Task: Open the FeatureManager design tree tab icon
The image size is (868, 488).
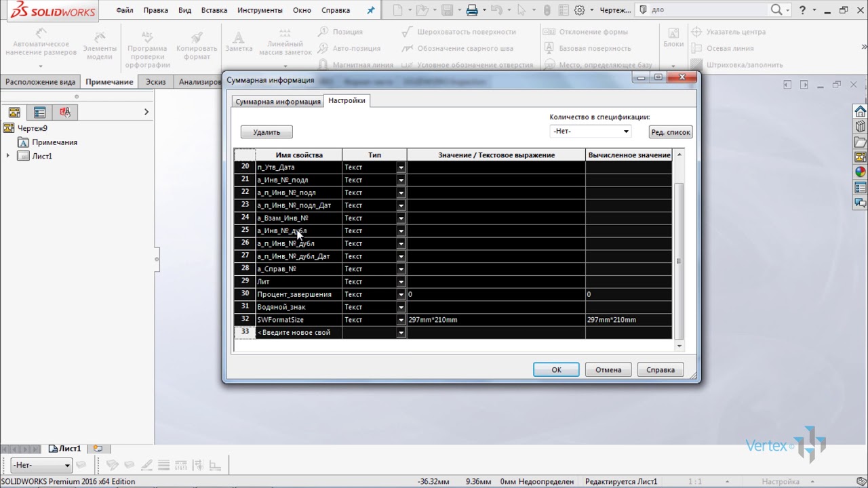Action: tap(14, 112)
